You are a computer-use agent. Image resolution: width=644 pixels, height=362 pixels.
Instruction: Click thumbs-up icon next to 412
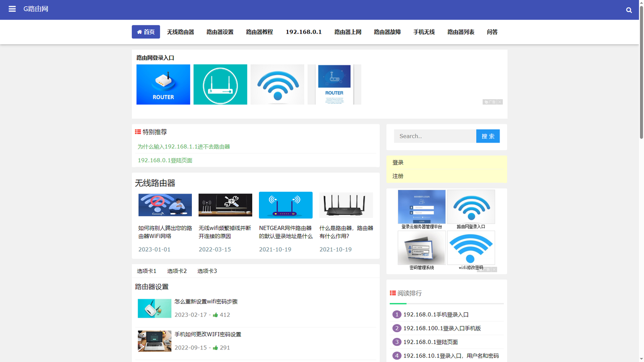(x=215, y=315)
